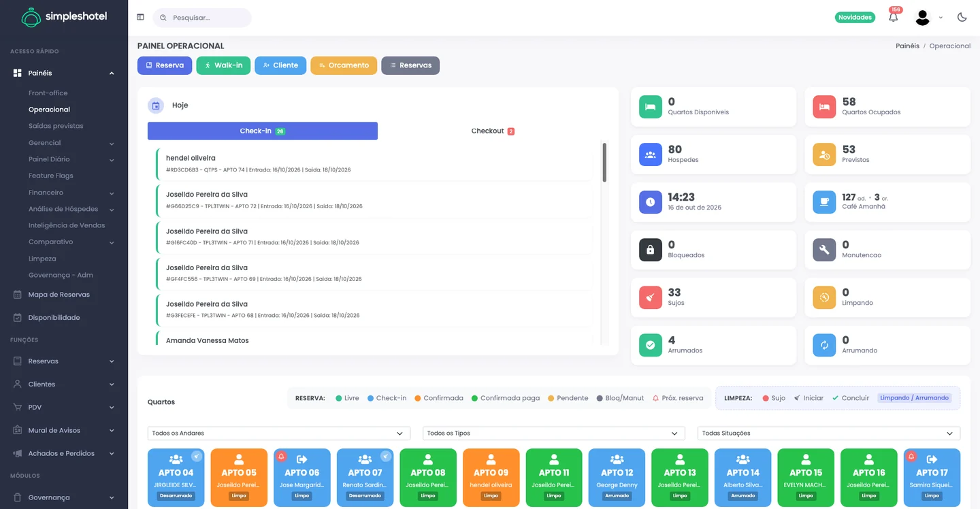Click the blue Reserva button
The width and height of the screenshot is (980, 509).
[x=165, y=65]
